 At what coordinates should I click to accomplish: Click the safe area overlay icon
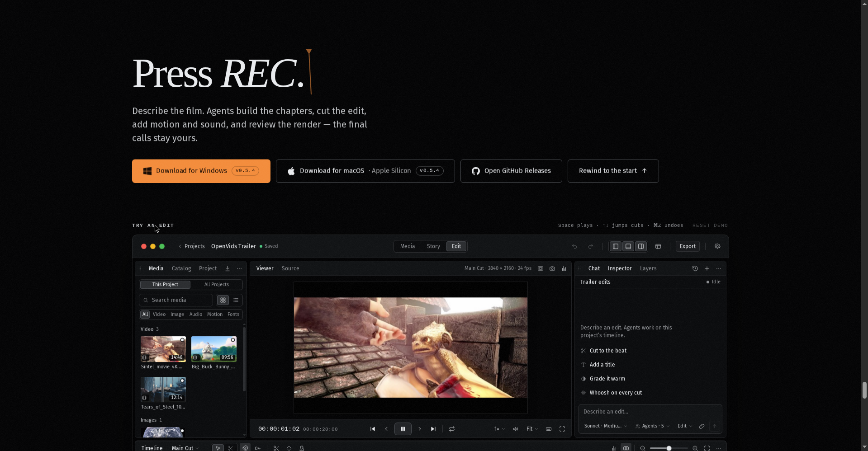click(x=541, y=268)
